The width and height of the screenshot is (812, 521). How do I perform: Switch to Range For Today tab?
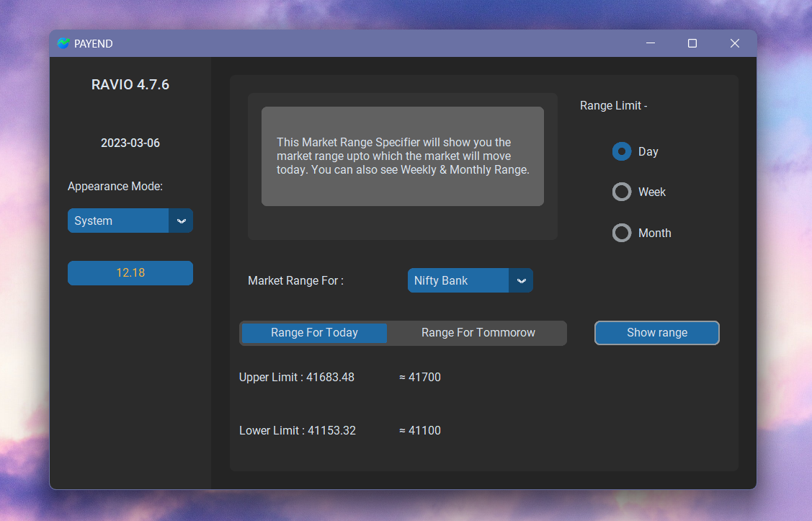tap(314, 332)
